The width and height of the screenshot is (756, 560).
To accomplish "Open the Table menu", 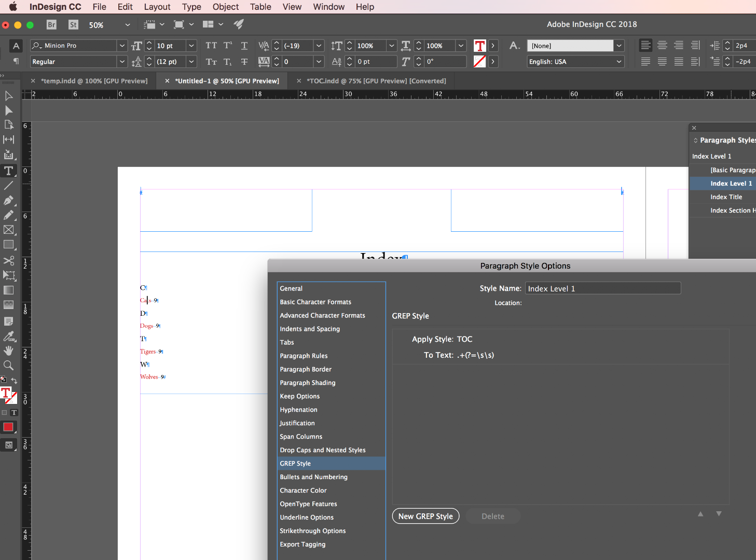I will tap(260, 7).
